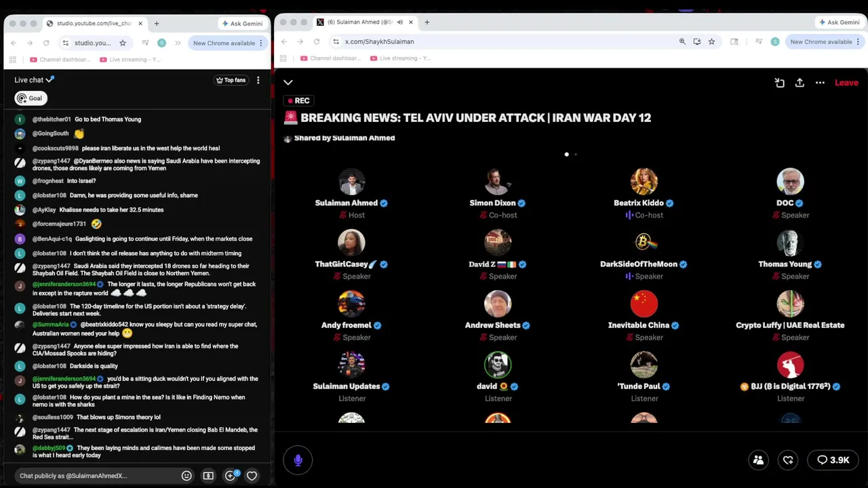The image size is (868, 488).
Task: Open the emoji picker in chat input
Action: (x=186, y=476)
